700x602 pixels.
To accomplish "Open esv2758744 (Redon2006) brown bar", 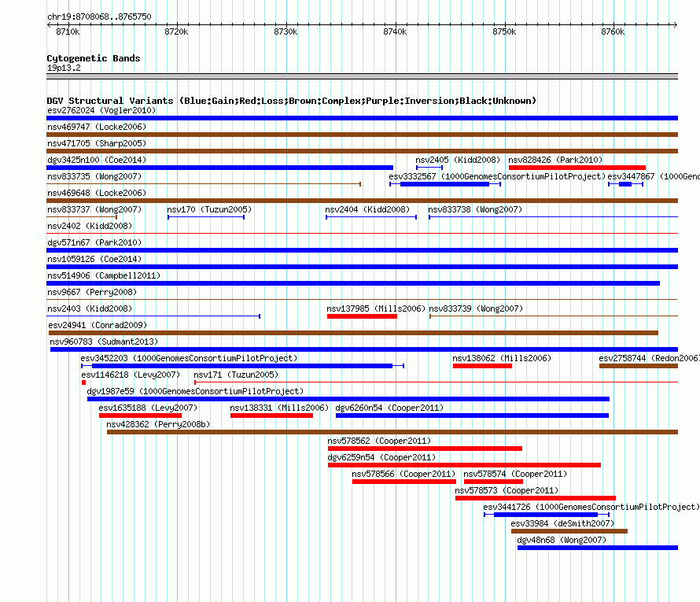I will pyautogui.click(x=639, y=366).
